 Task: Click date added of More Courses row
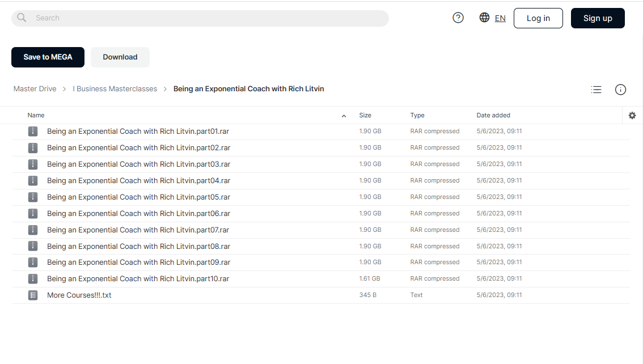pyautogui.click(x=499, y=295)
